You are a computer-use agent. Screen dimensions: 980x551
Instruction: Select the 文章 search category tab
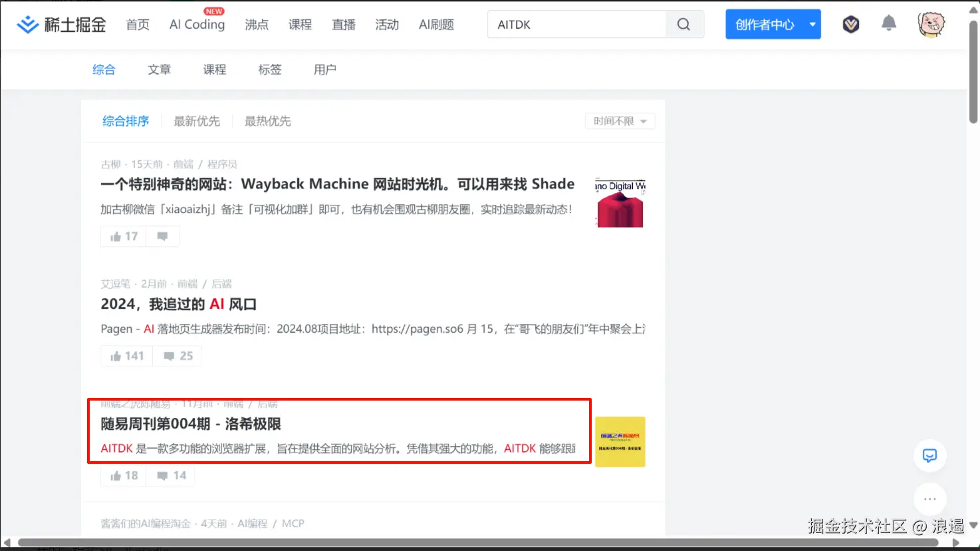(159, 69)
